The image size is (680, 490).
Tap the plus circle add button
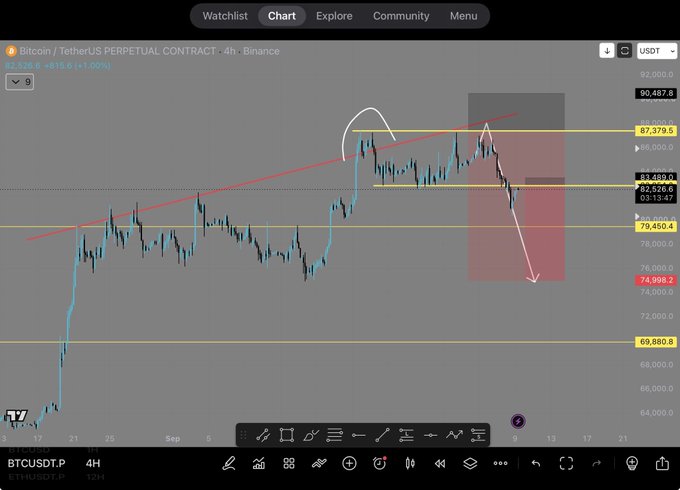pyautogui.click(x=349, y=464)
